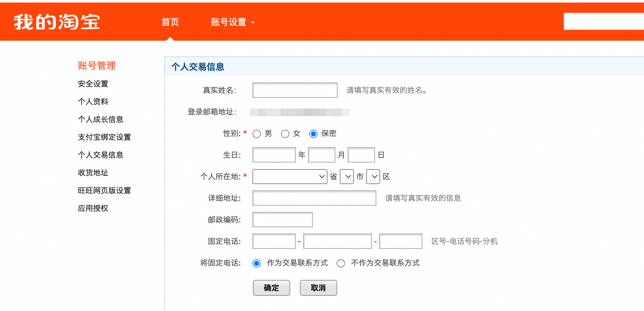The width and height of the screenshot is (644, 311).
Task: Click the 个人交易信息 panel heading
Action: click(198, 67)
